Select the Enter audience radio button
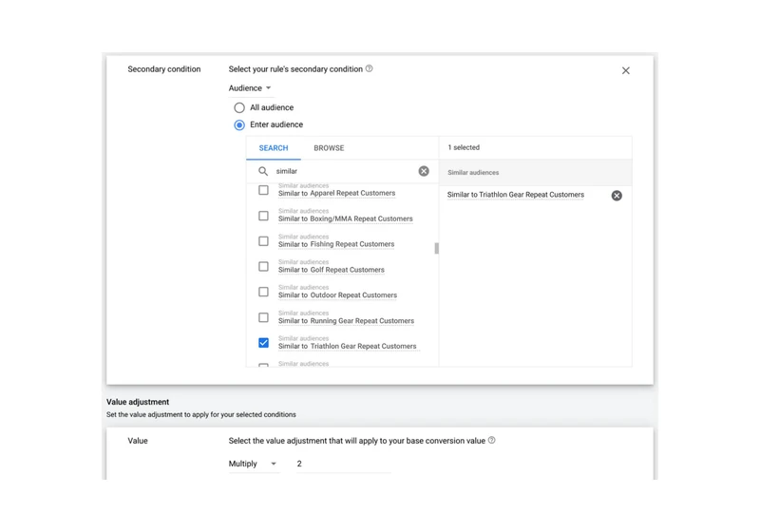 point(239,125)
